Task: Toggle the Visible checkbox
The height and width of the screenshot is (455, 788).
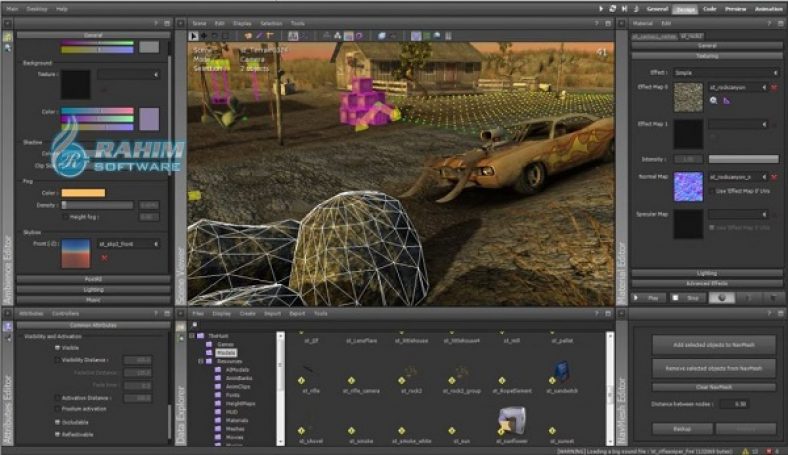Action: coord(58,348)
